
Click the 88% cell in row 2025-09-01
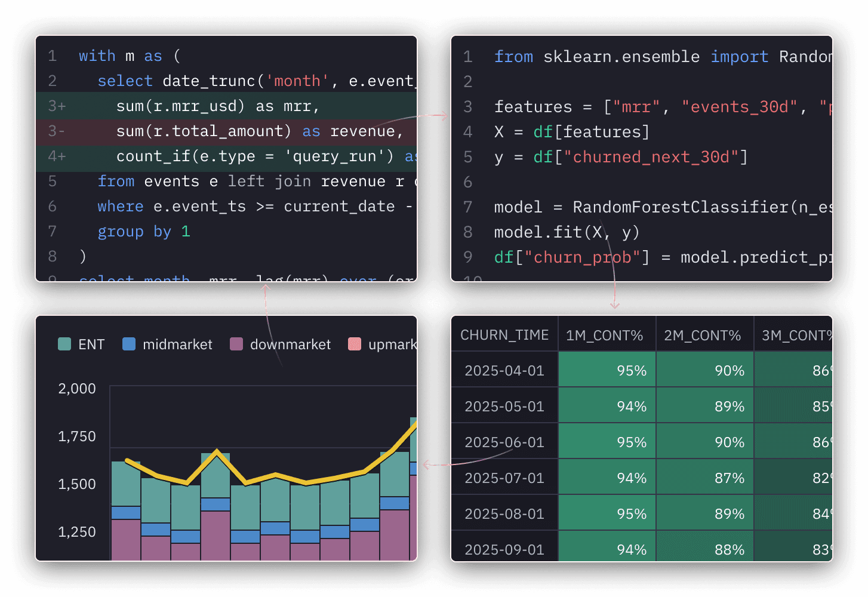(705, 549)
